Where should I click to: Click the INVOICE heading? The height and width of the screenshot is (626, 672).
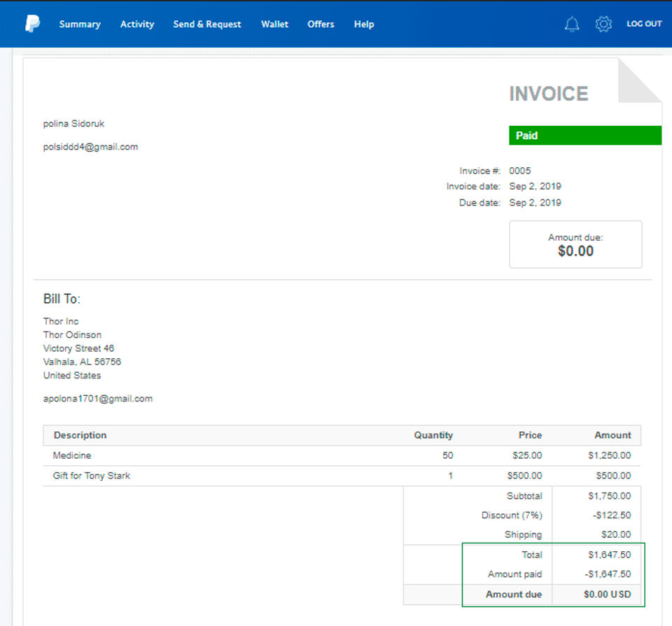pyautogui.click(x=549, y=94)
